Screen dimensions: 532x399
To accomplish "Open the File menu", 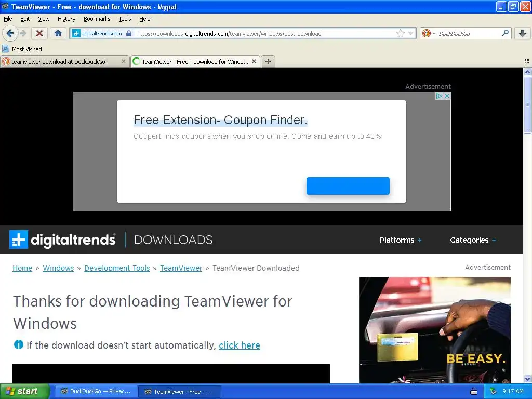I will coord(8,19).
